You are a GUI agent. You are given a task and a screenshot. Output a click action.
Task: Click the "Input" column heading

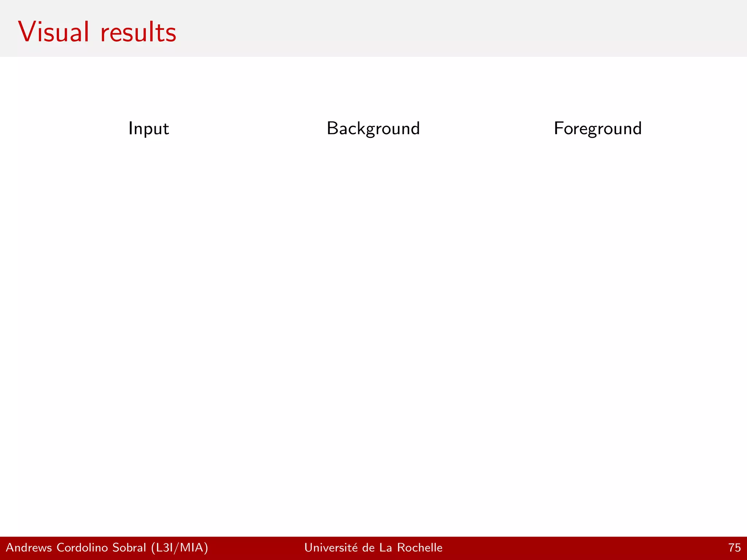[x=148, y=129]
